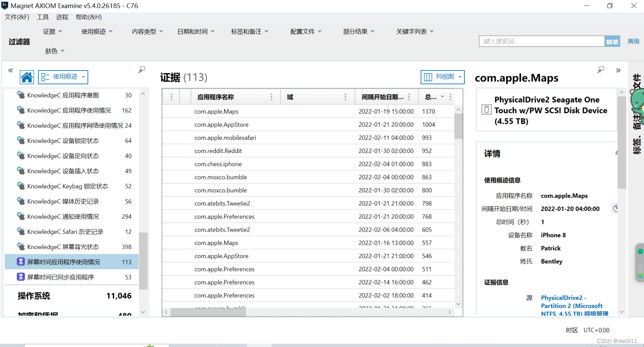Open 关键字列表 filter dropdown
This screenshot has width=644, height=347.
point(415,32)
